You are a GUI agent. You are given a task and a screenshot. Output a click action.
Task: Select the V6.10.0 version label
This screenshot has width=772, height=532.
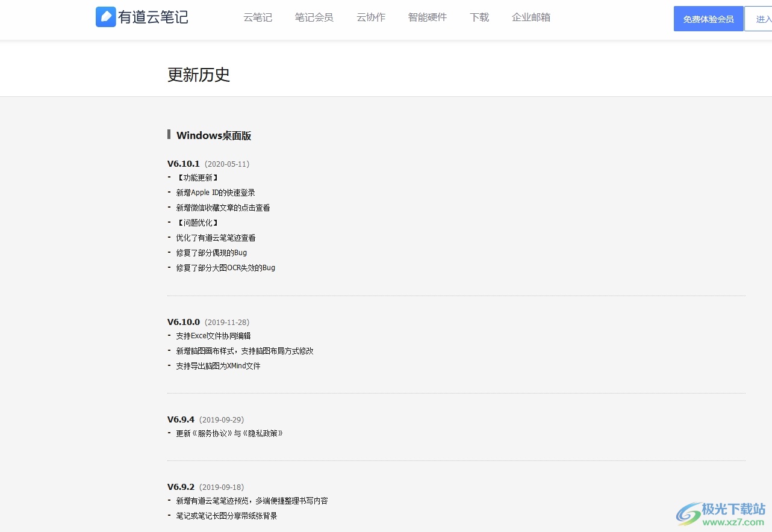point(184,322)
